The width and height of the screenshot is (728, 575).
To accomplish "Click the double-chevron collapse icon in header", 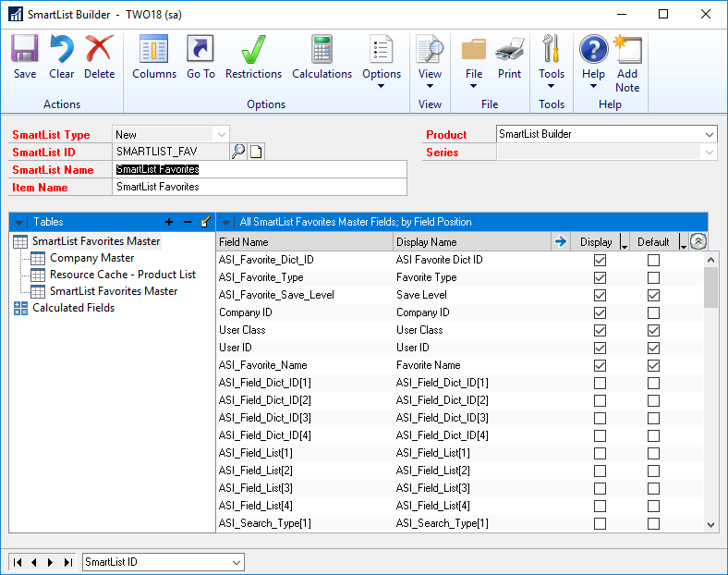I will pyautogui.click(x=698, y=241).
